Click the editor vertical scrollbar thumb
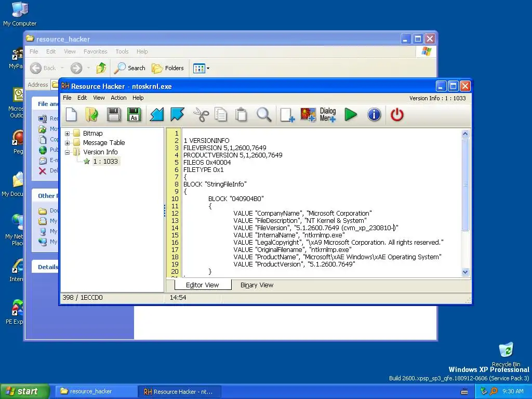The image size is (532, 399). pyautogui.click(x=465, y=184)
